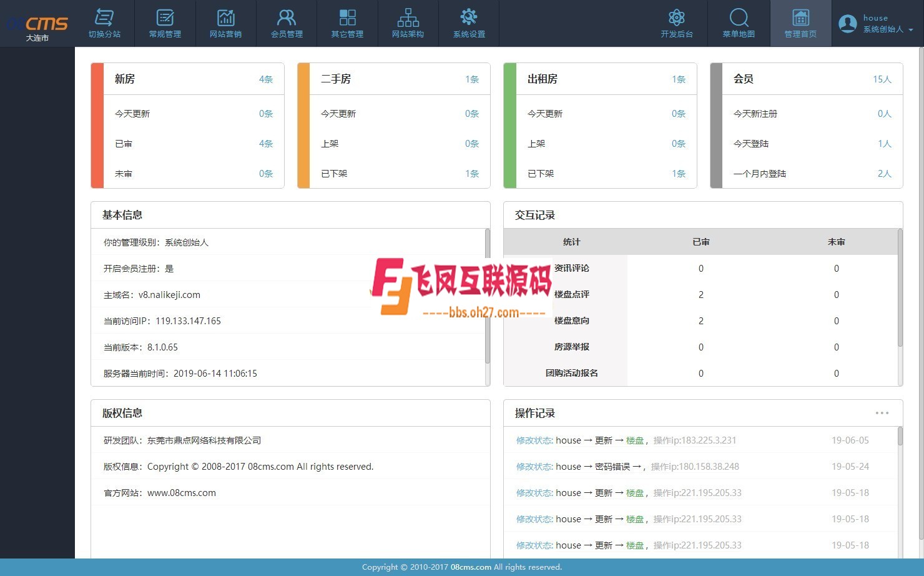Viewport: 924px width, 576px height.
Task: Click the 当前访问IP 119.133.147.165 line
Action: [162, 321]
